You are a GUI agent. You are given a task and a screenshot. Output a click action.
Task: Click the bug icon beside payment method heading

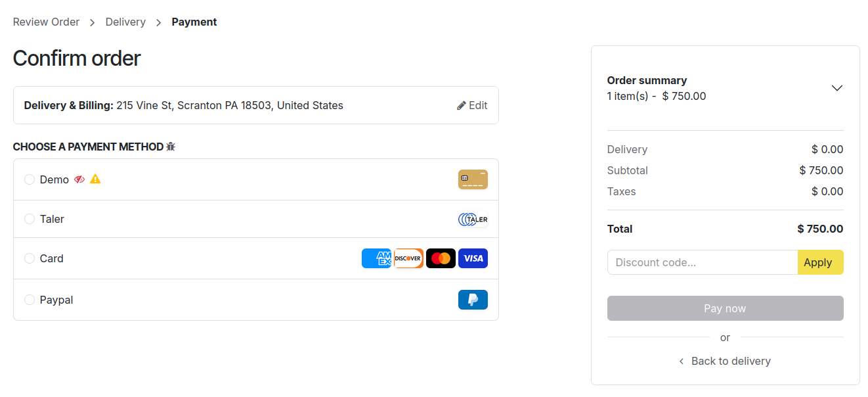click(x=171, y=147)
